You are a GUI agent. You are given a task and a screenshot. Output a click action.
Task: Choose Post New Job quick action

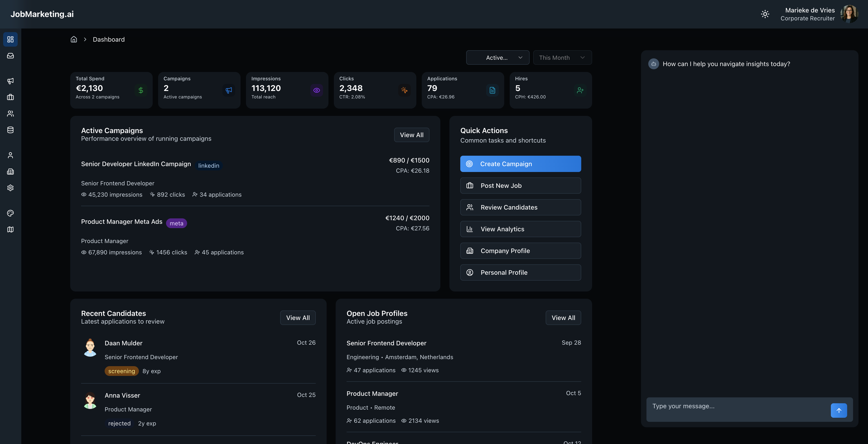click(x=520, y=186)
